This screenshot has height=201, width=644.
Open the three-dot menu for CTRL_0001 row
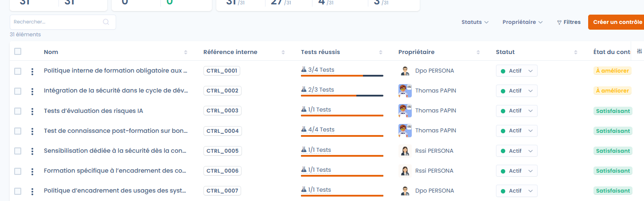(32, 71)
